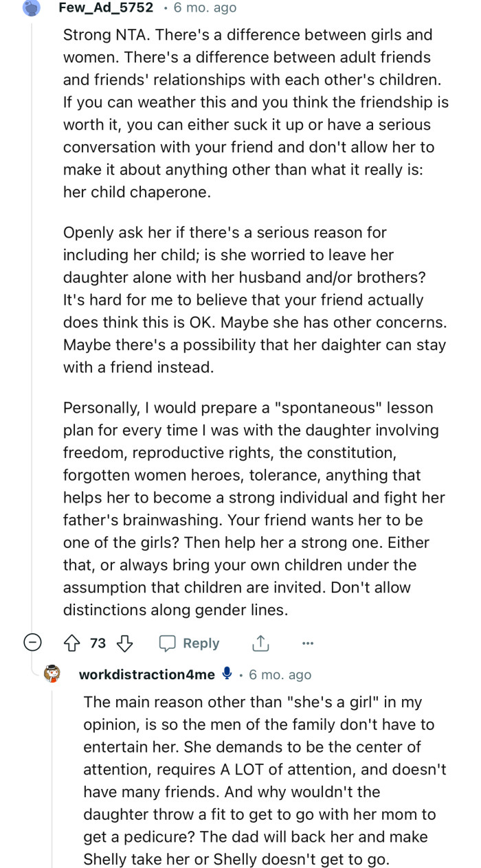Image resolution: width=481 pixels, height=868 pixels.
Task: Tap the top comment's "6 mo. ago" timestamp
Action: 204,8
